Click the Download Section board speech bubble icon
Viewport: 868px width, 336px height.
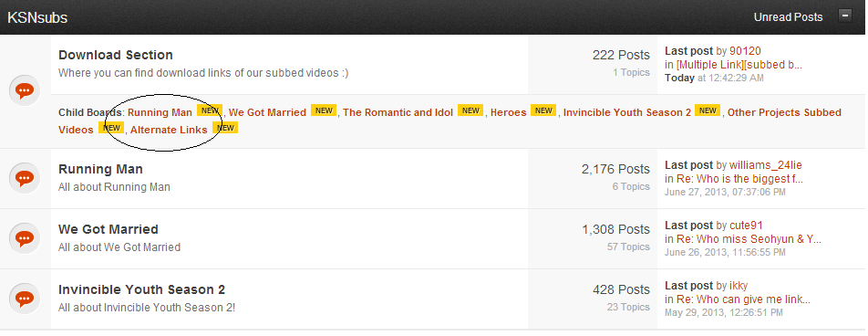click(25, 91)
